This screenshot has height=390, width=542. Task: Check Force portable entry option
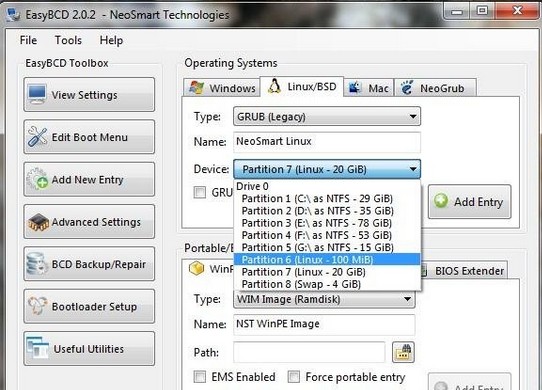point(294,377)
